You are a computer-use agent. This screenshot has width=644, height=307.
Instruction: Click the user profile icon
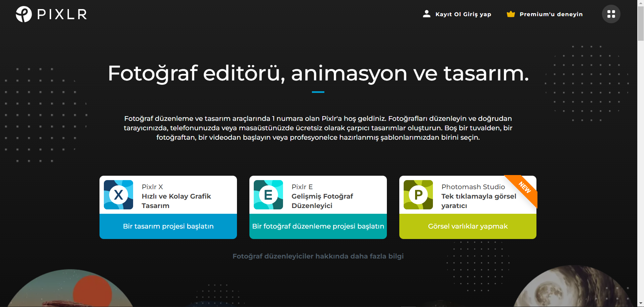427,14
